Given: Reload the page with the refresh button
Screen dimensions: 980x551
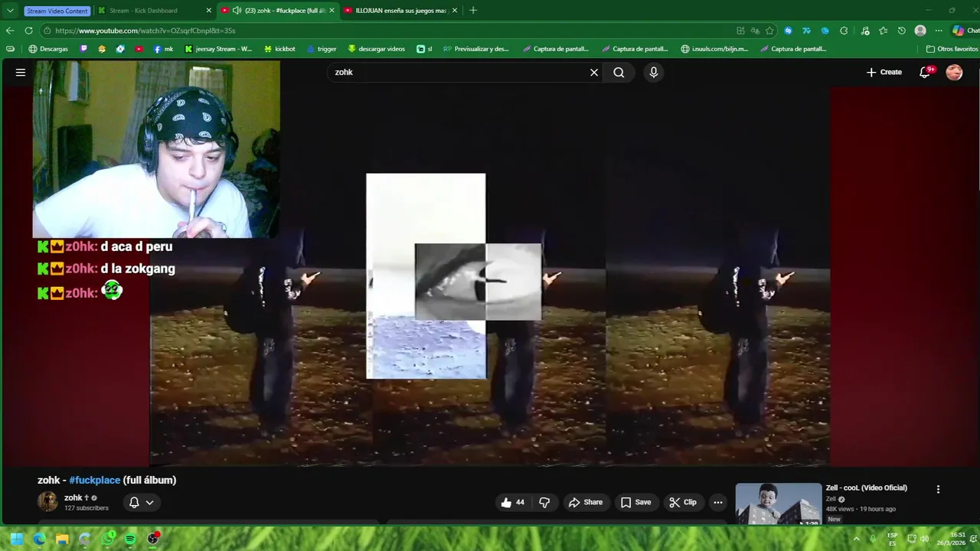Looking at the screenshot, I should pos(28,31).
